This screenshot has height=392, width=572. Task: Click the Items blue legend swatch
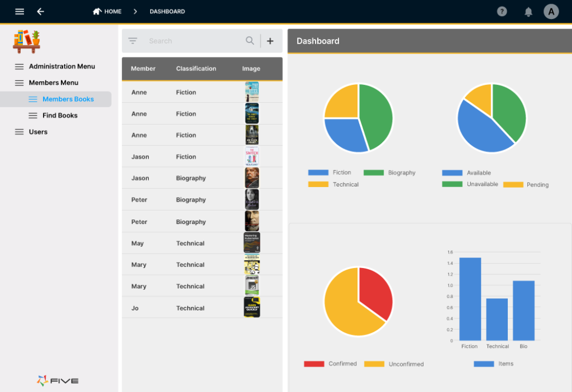pos(484,364)
